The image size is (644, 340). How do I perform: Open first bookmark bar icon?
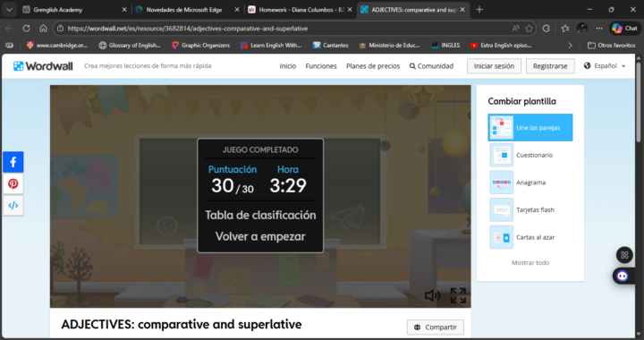coord(10,45)
